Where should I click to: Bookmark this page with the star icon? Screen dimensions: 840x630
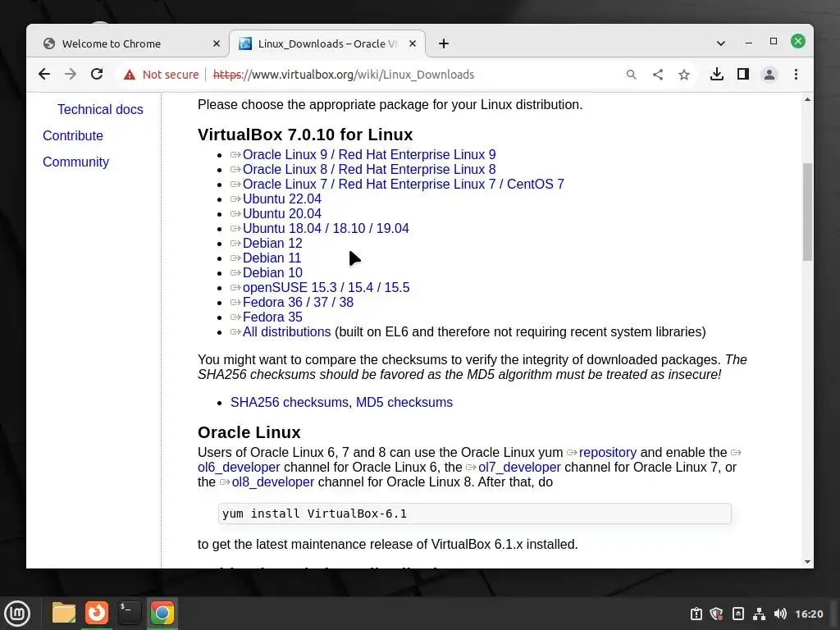[x=684, y=75]
